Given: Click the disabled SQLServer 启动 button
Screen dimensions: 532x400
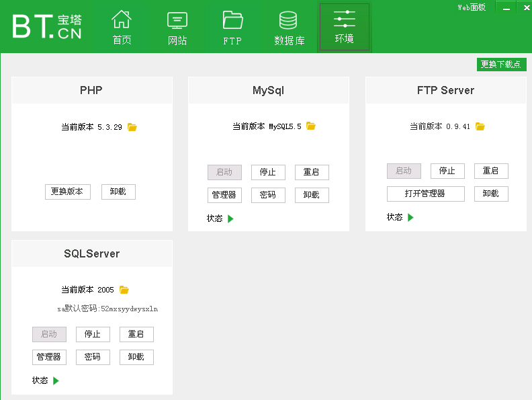Looking at the screenshot, I should (49, 334).
